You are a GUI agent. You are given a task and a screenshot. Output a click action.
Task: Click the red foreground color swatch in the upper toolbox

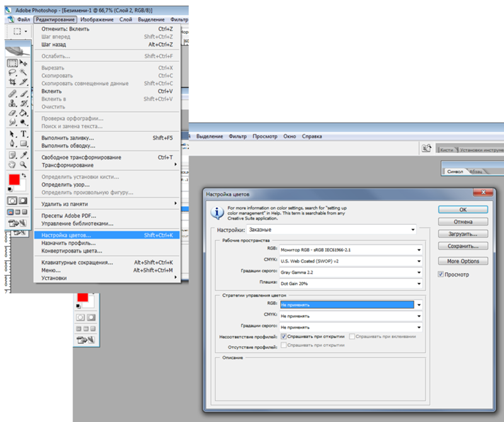coord(14,180)
